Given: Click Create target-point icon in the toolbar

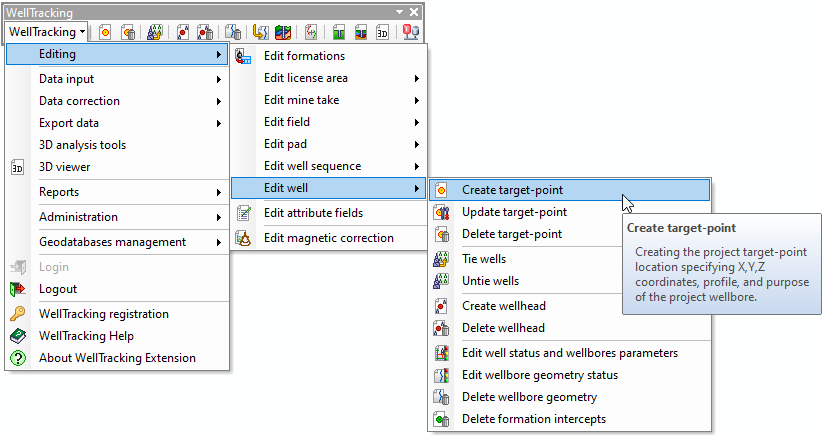Looking at the screenshot, I should point(105,33).
